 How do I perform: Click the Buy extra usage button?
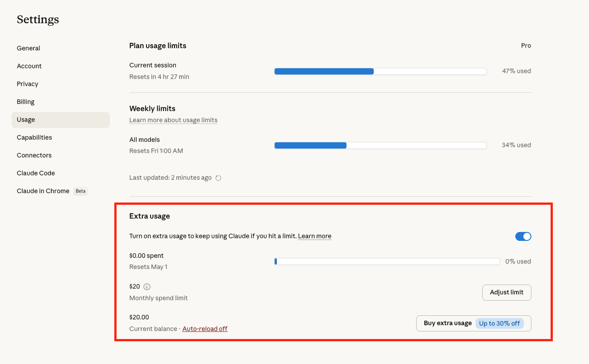click(x=473, y=323)
